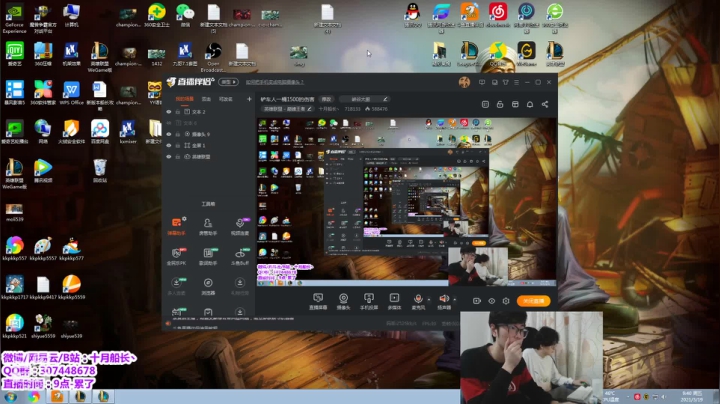Click the mode pill button beside the logo
The width and height of the screenshot is (720, 404).
[228, 82]
